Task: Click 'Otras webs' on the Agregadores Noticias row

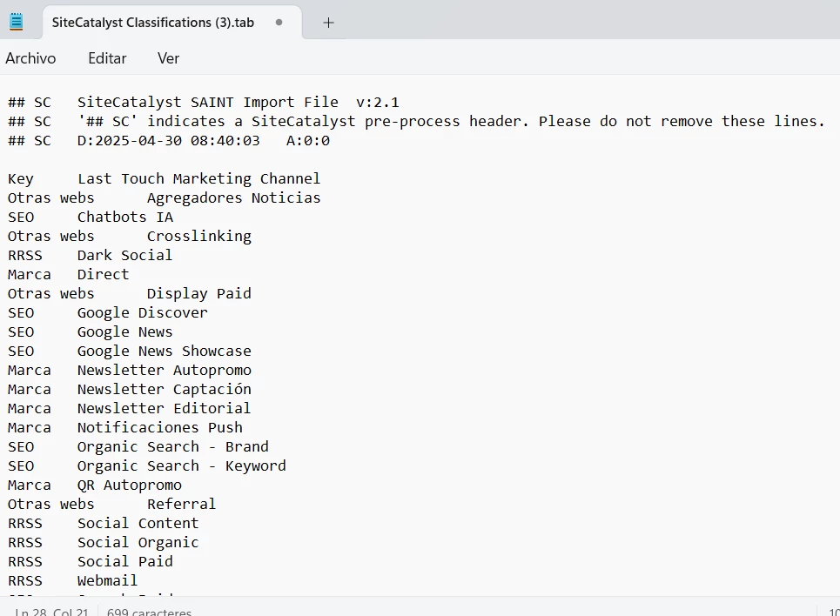Action: [x=50, y=198]
